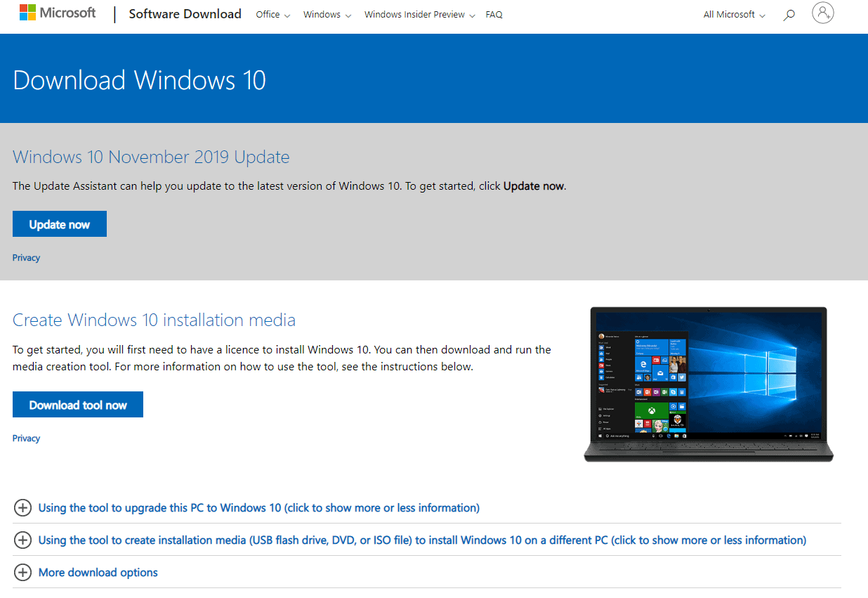This screenshot has width=868, height=598.
Task: Click plus icon beside the upgrade this PC section
Action: click(x=22, y=507)
